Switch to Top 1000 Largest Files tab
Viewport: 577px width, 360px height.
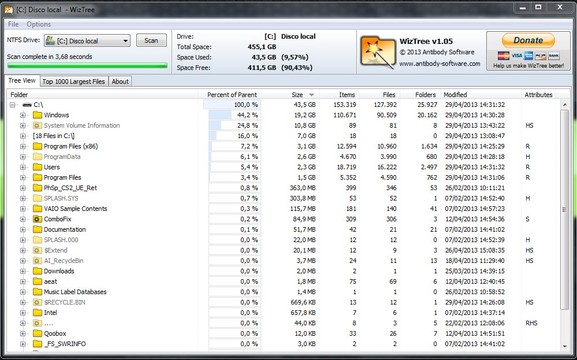tap(74, 81)
